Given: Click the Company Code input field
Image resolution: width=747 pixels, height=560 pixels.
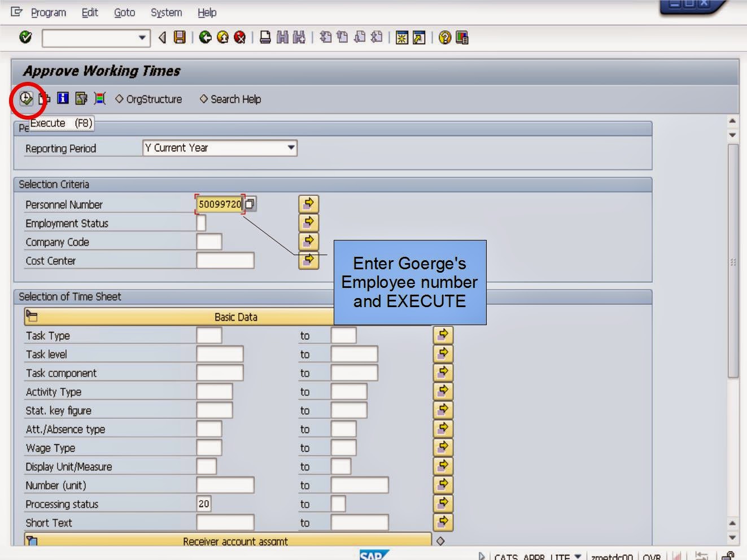Looking at the screenshot, I should (x=209, y=242).
